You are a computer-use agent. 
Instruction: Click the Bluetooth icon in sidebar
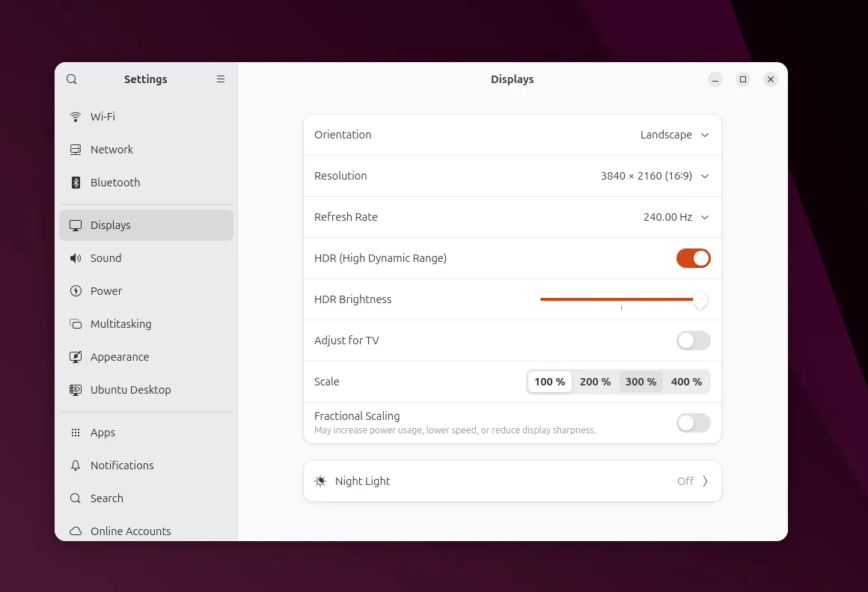pyautogui.click(x=76, y=183)
